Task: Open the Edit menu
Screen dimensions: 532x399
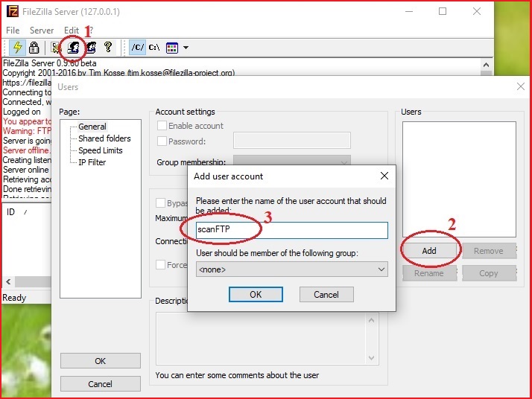Action: pyautogui.click(x=72, y=31)
